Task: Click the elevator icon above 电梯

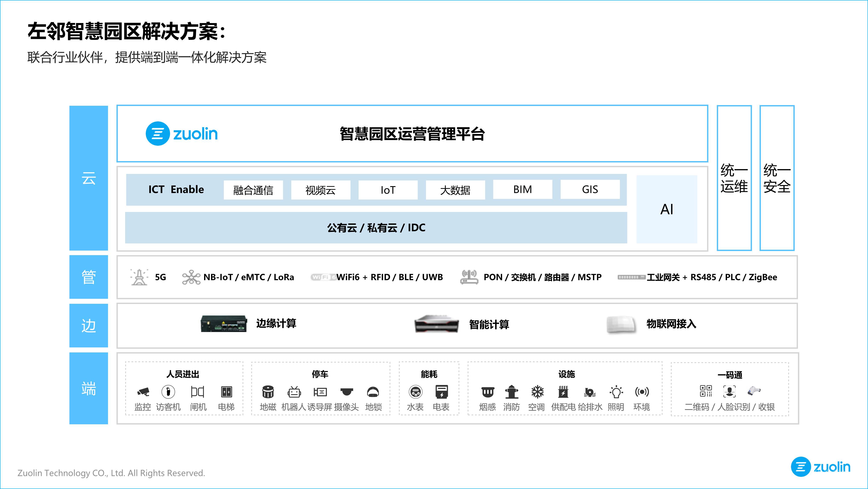Action: coord(226,392)
